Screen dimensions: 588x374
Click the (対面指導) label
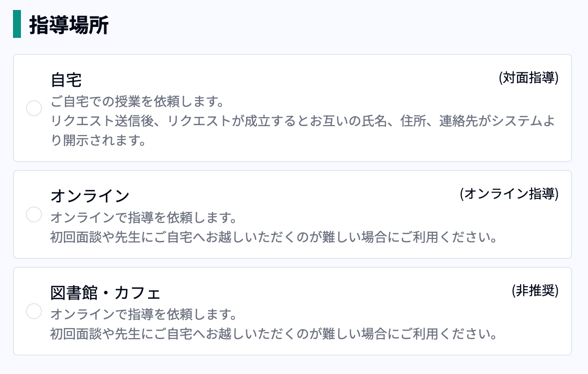528,78
